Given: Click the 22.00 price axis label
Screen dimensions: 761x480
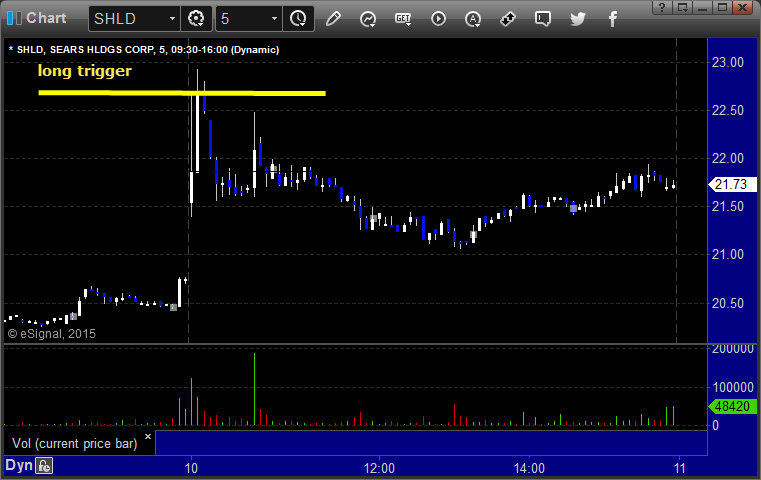Looking at the screenshot, I should click(728, 158).
